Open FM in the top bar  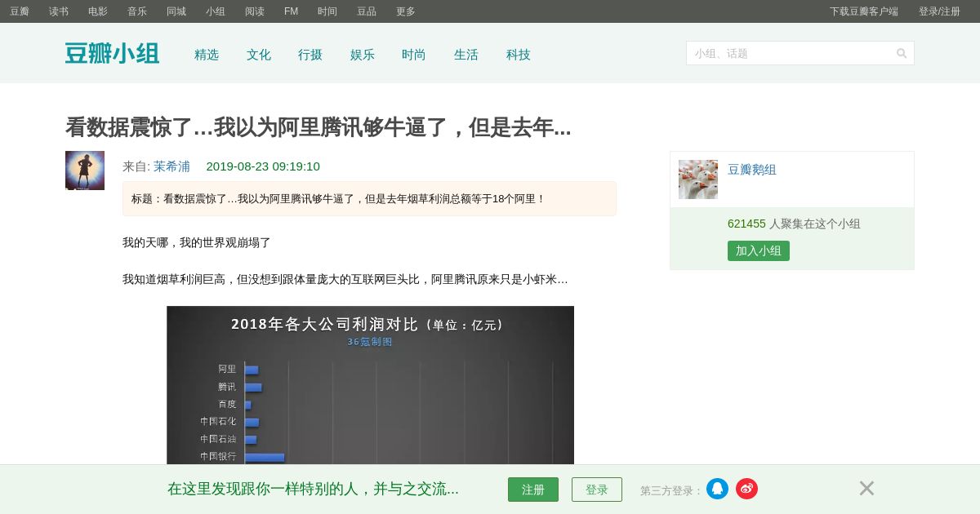pos(291,11)
